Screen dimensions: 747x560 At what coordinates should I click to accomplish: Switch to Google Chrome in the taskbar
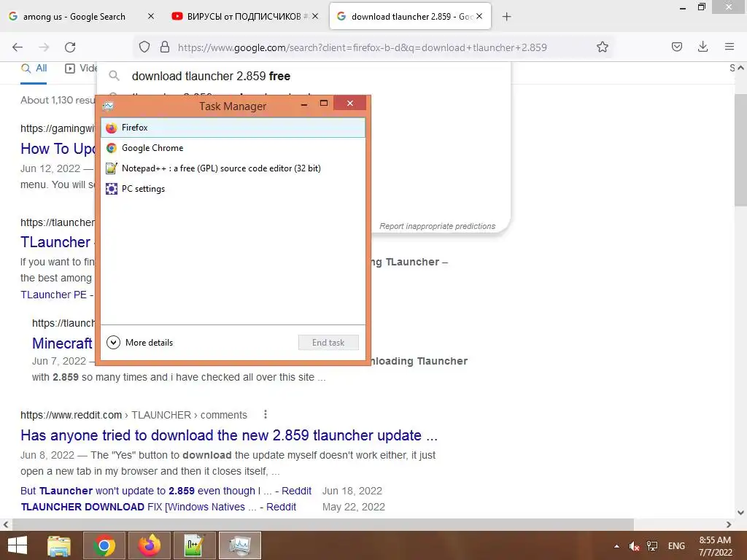click(x=104, y=545)
